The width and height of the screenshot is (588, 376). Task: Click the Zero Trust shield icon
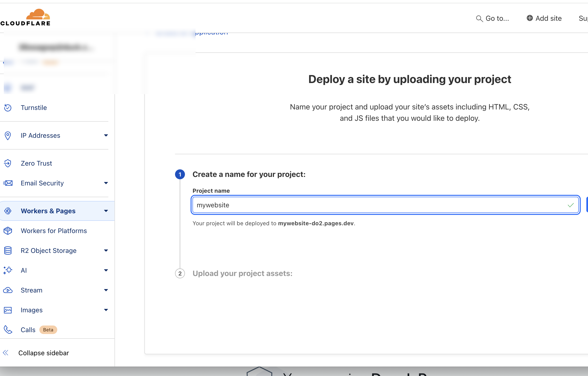tap(8, 163)
